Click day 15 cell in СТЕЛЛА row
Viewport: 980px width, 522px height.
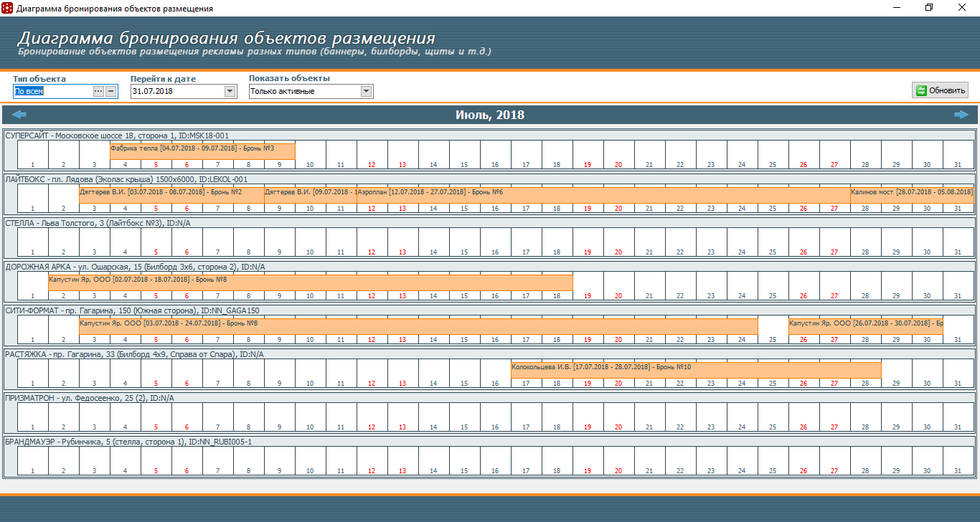(464, 242)
